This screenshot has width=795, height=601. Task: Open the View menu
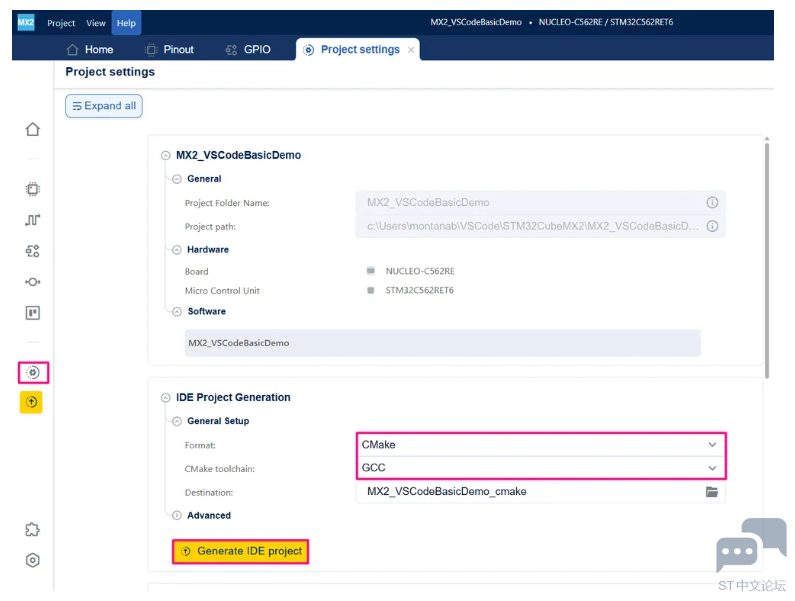pyautogui.click(x=95, y=23)
